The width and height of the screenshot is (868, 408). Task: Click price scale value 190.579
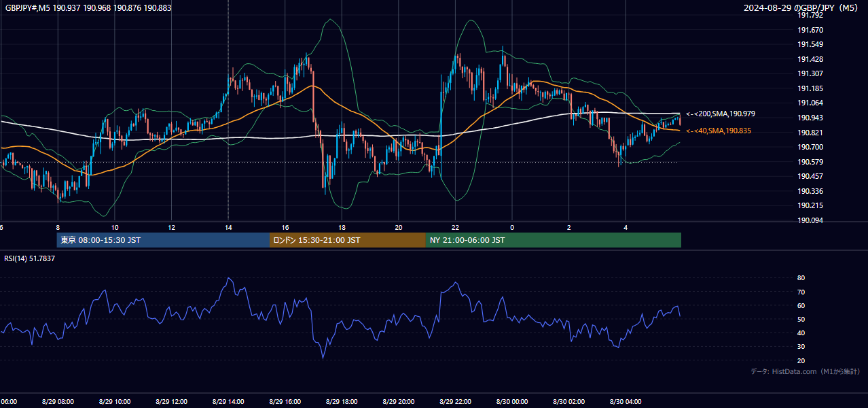pyautogui.click(x=810, y=162)
